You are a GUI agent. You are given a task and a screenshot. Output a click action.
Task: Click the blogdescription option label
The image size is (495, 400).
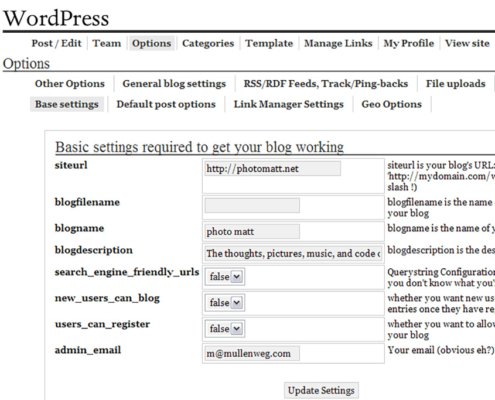[x=94, y=250]
